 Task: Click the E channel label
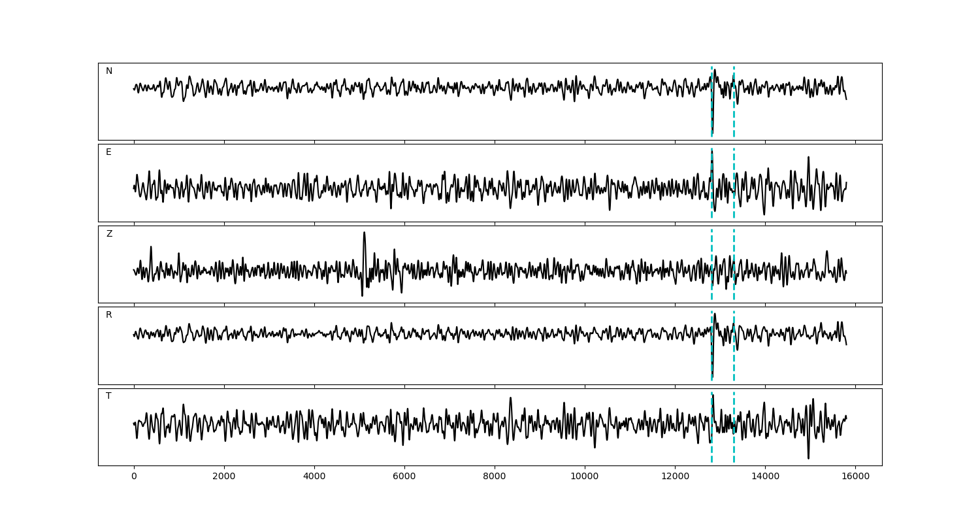(x=108, y=152)
